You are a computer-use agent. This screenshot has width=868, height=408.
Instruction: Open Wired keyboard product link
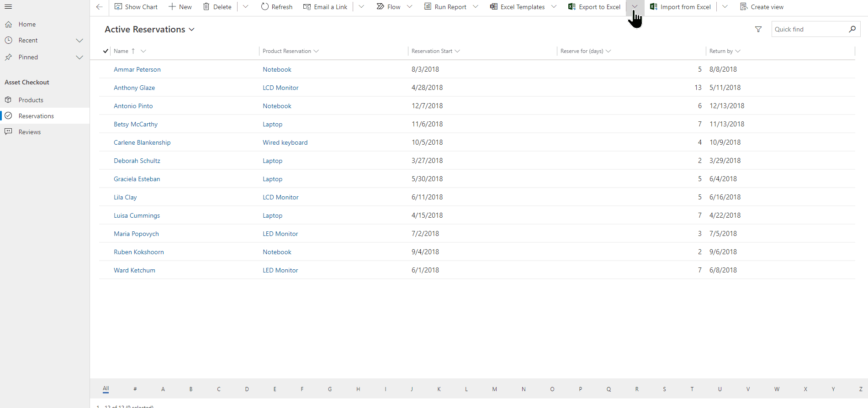click(x=285, y=142)
